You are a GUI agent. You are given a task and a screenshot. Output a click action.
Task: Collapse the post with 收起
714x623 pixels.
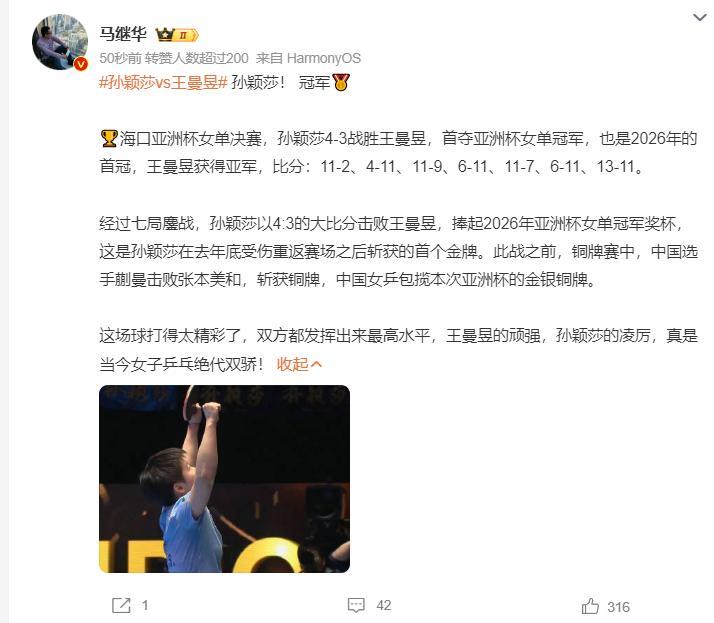[x=299, y=364]
